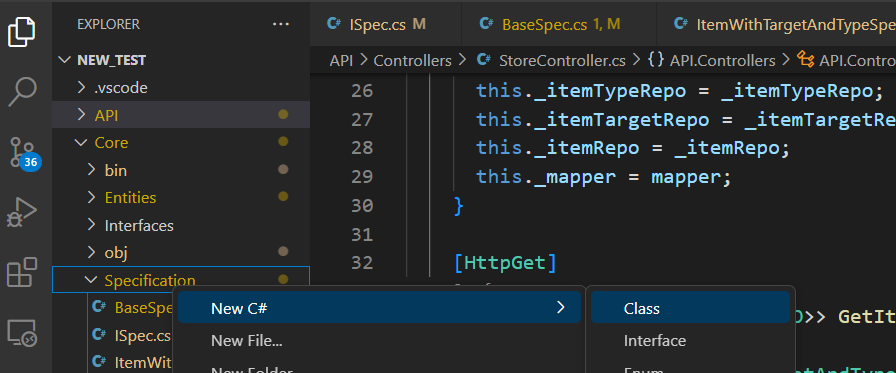Open Source Control view with 36 changes
This screenshot has height=373, width=896.
pos(23,153)
